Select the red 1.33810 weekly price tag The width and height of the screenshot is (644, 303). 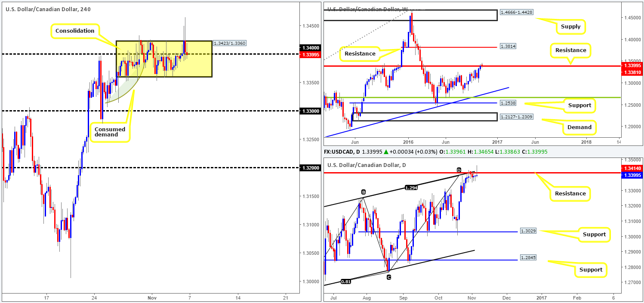coord(632,72)
